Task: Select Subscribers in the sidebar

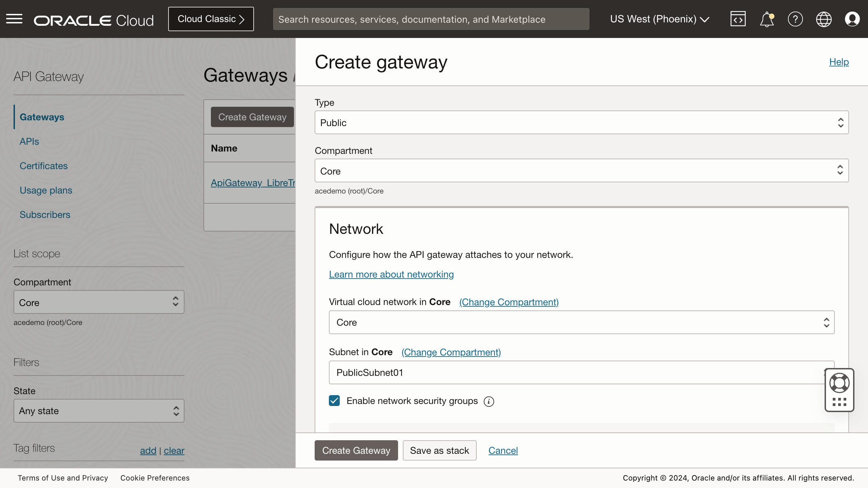Action: click(45, 215)
